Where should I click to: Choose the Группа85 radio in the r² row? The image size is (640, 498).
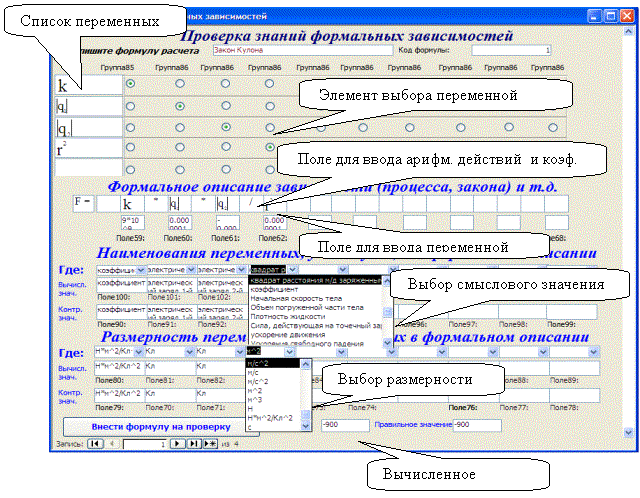131,147
